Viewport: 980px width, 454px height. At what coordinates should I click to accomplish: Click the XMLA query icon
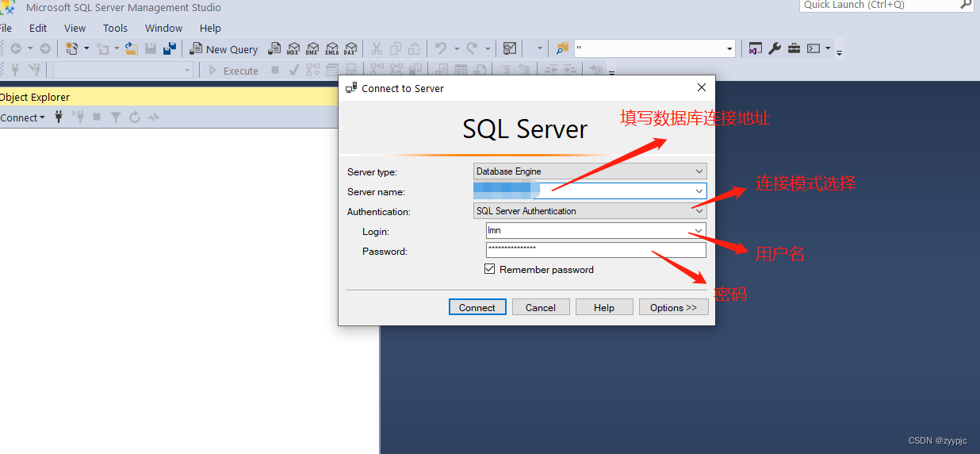331,48
